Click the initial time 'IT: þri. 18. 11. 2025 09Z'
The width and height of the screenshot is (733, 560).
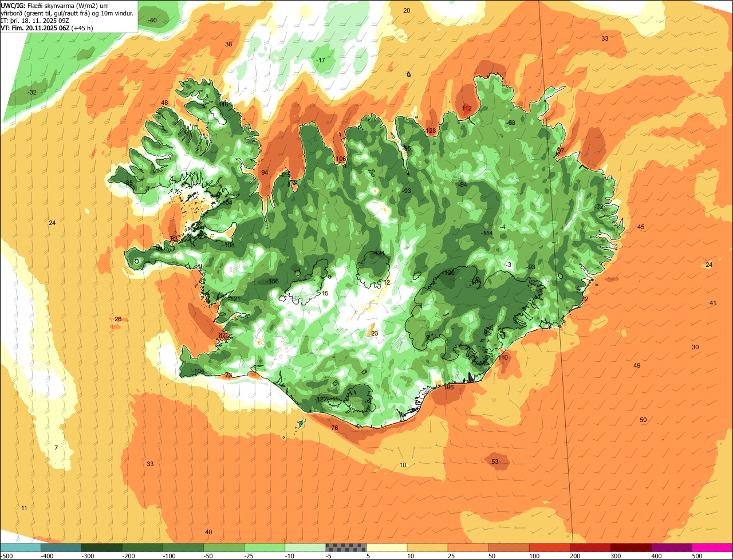pyautogui.click(x=35, y=21)
